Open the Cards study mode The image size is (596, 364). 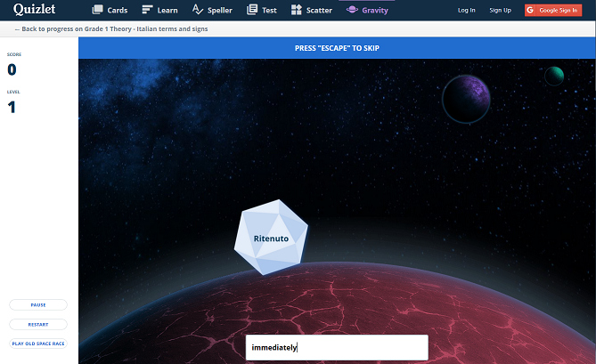pos(110,11)
